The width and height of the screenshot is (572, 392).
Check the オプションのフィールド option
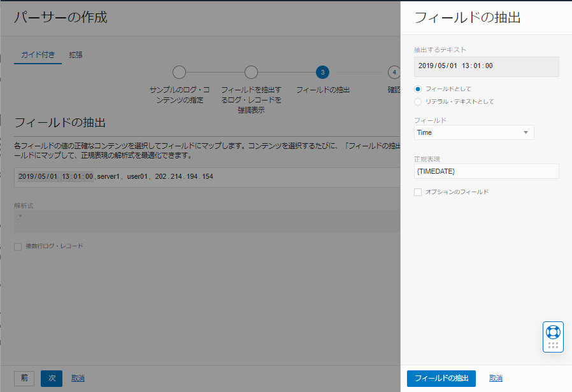pos(417,192)
